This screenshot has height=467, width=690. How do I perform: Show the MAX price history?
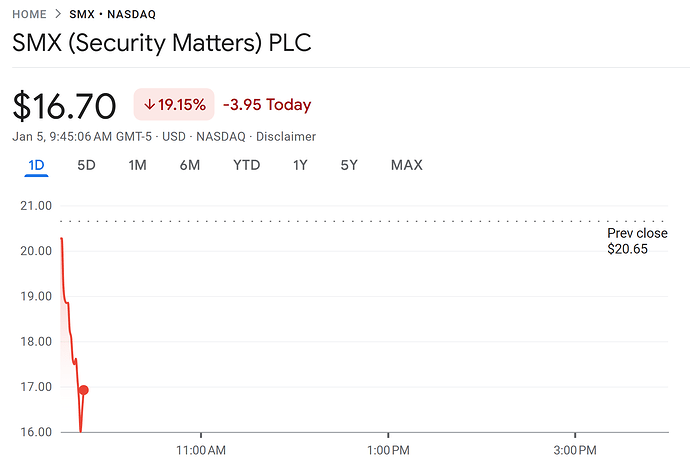(x=406, y=165)
